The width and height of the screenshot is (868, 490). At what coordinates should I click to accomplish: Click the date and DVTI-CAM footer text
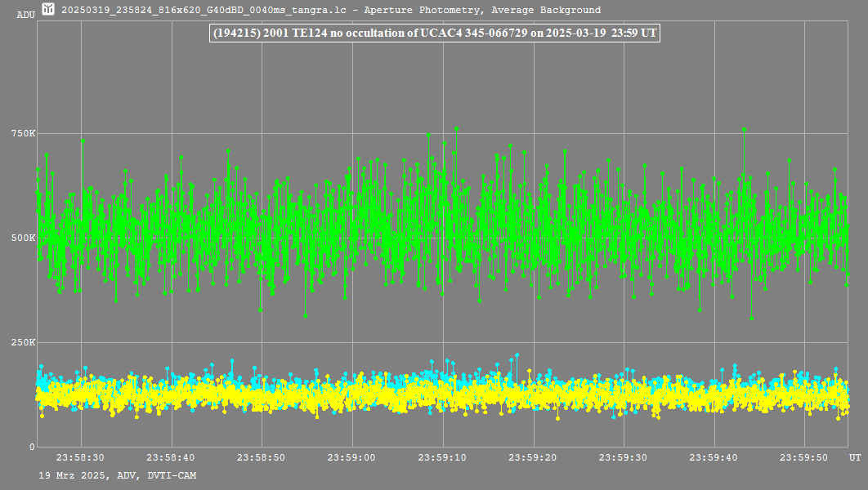tap(117, 475)
